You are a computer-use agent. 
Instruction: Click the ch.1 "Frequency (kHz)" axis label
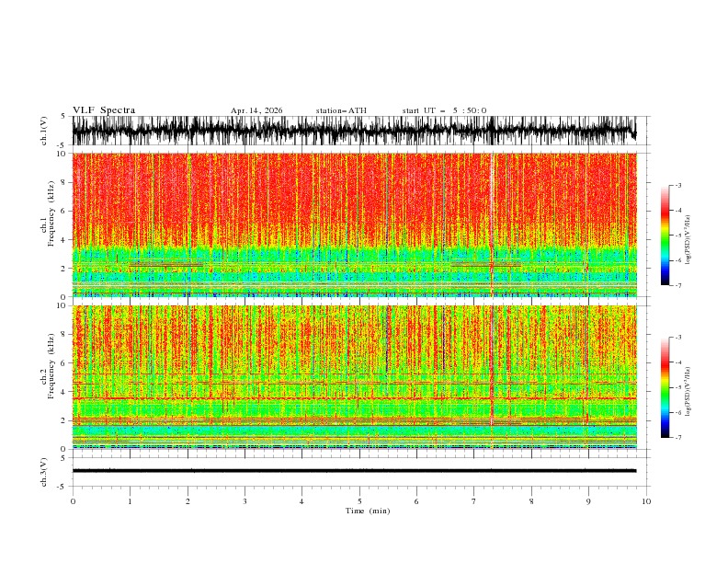(x=51, y=213)
